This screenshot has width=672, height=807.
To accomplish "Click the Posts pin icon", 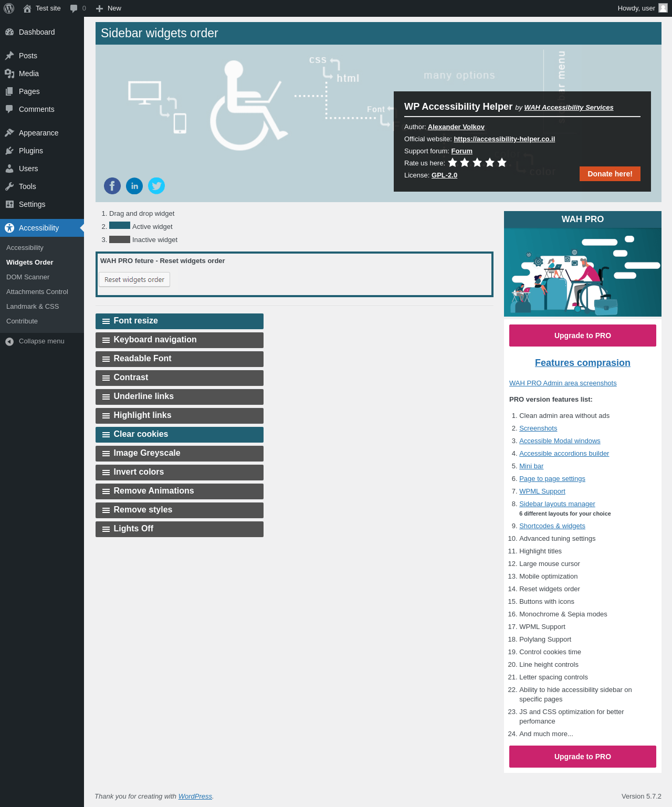I will point(9,56).
